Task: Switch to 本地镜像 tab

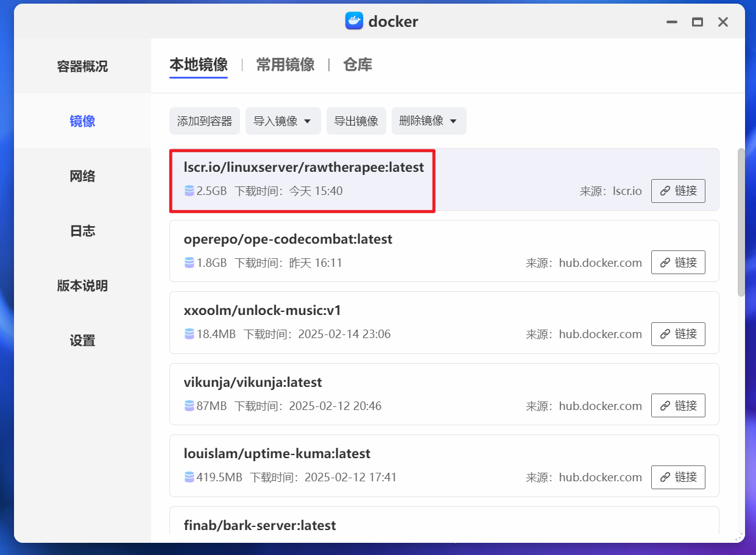Action: (199, 65)
